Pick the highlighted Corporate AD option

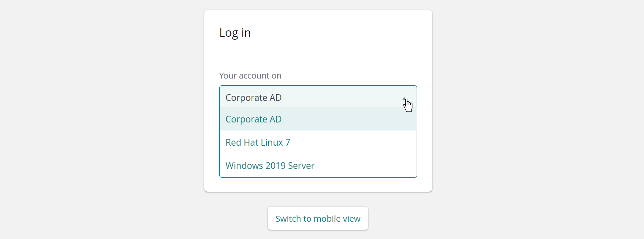pos(254,119)
